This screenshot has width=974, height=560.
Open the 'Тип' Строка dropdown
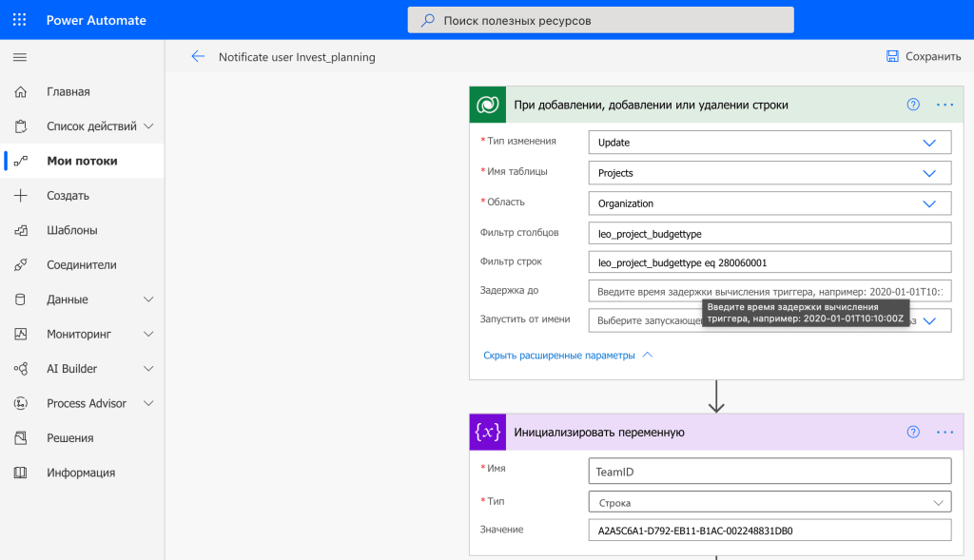[938, 502]
